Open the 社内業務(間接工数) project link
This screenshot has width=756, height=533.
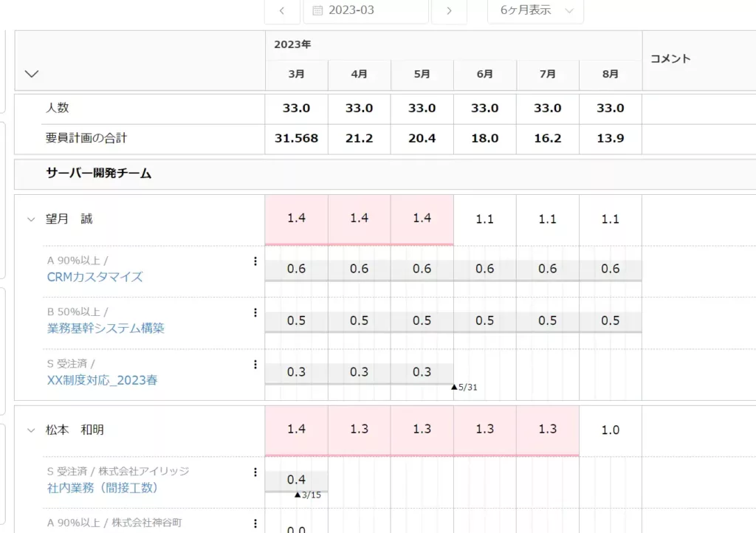(x=103, y=488)
